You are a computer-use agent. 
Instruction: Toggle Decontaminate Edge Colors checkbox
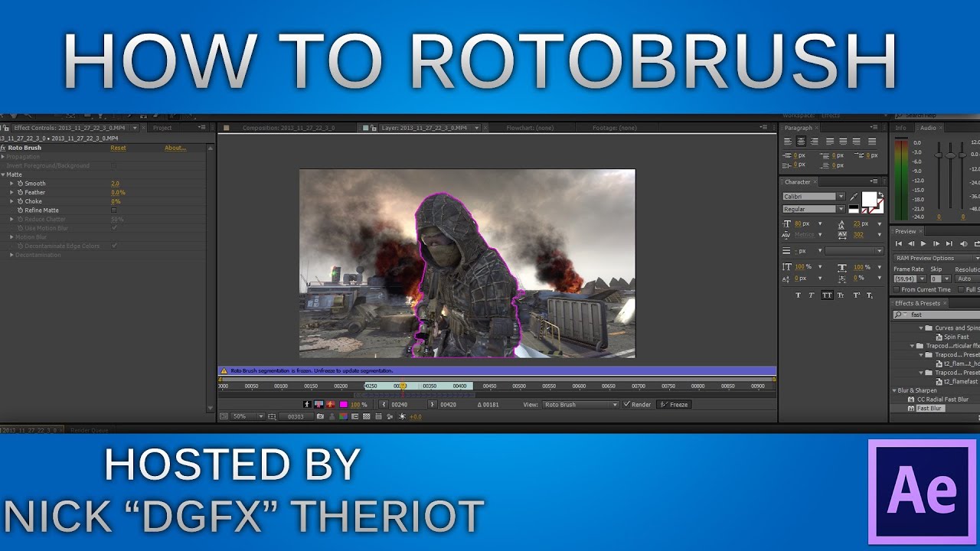114,246
